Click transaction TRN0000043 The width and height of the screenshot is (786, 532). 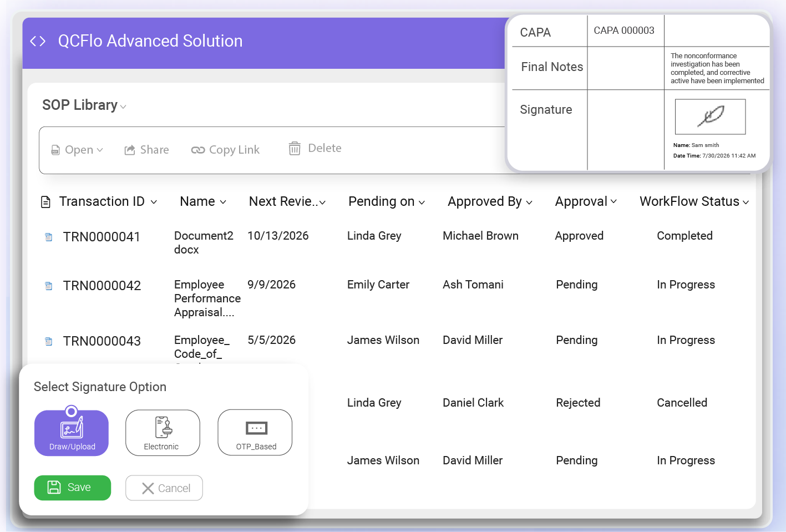102,341
